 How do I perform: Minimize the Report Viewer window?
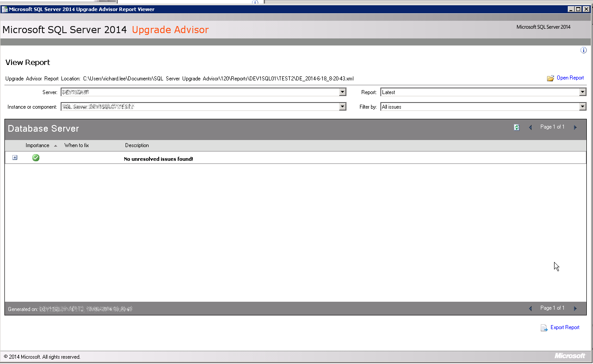coord(571,9)
